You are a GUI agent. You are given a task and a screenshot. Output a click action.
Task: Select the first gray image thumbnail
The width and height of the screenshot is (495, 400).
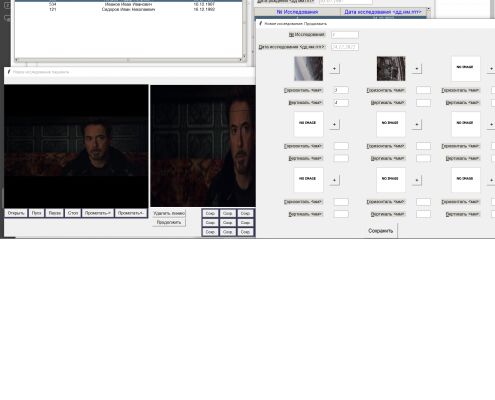tap(308, 69)
